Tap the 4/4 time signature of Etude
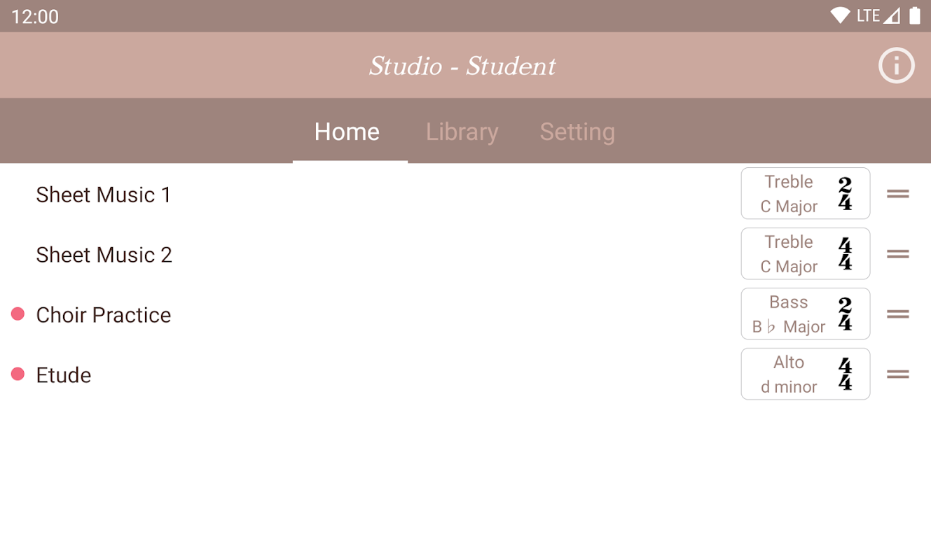The width and height of the screenshot is (931, 560). coord(845,374)
